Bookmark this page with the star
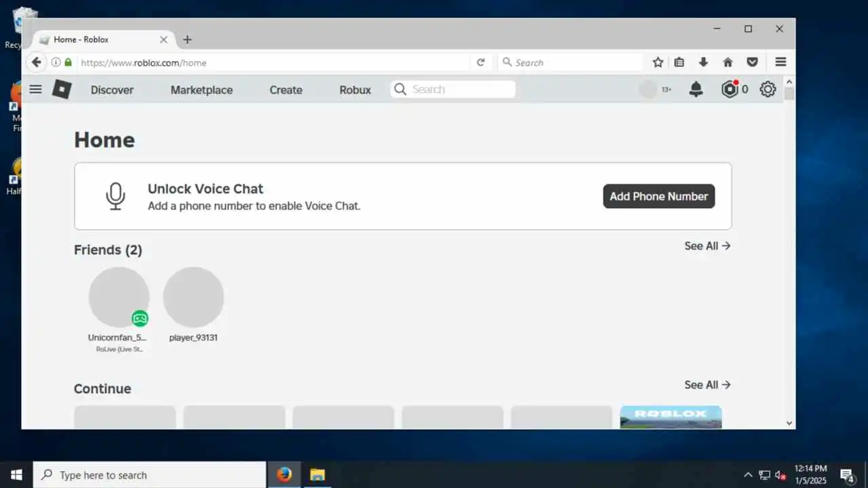This screenshot has width=868, height=488. point(658,62)
